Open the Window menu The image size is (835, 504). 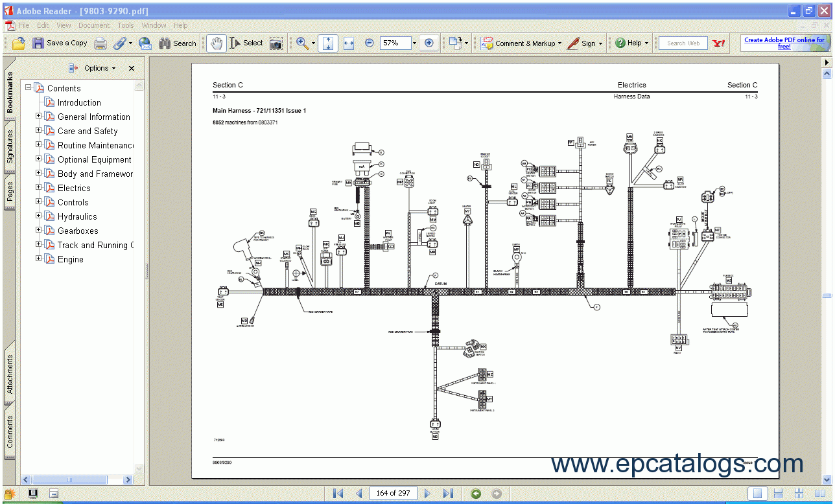click(154, 25)
